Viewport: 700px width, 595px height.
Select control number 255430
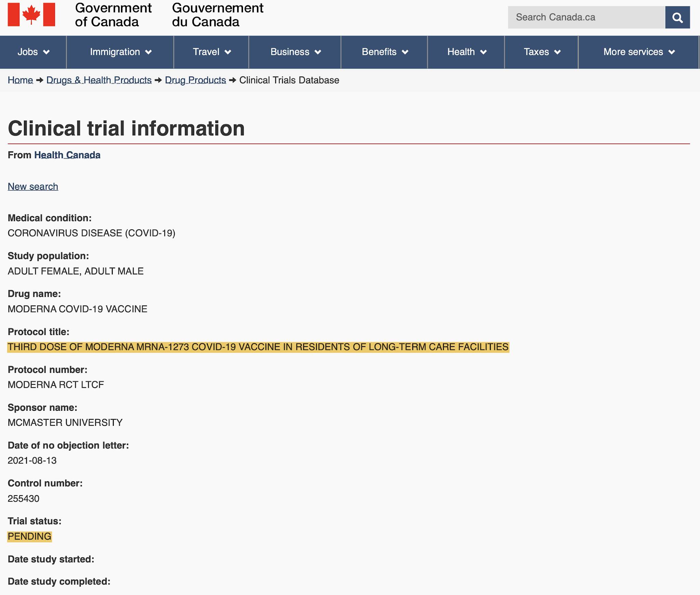pos(24,499)
